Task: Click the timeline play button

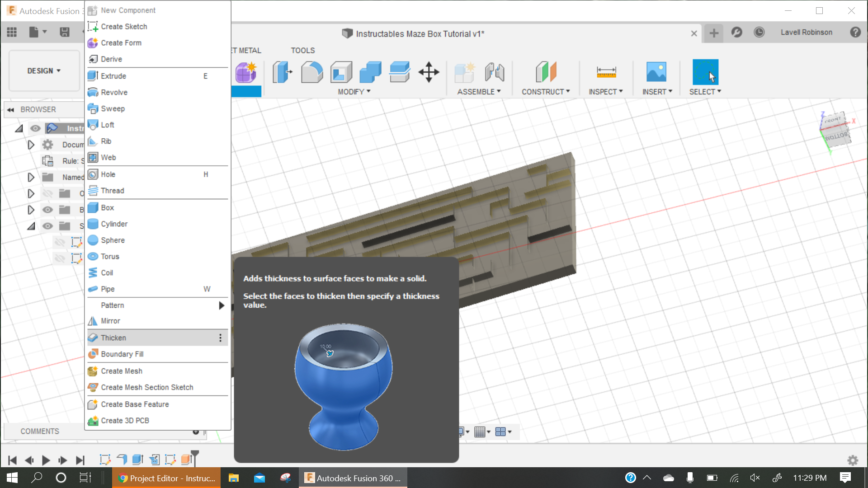Action: (46, 460)
